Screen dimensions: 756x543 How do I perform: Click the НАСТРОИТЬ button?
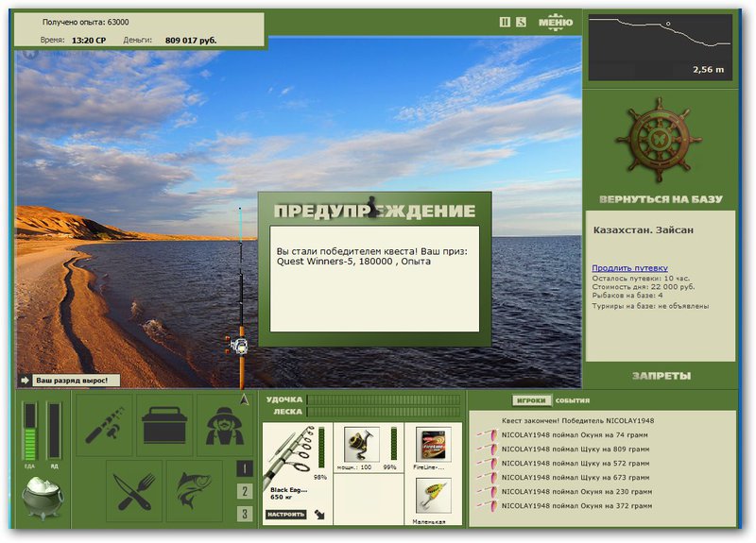click(x=286, y=514)
